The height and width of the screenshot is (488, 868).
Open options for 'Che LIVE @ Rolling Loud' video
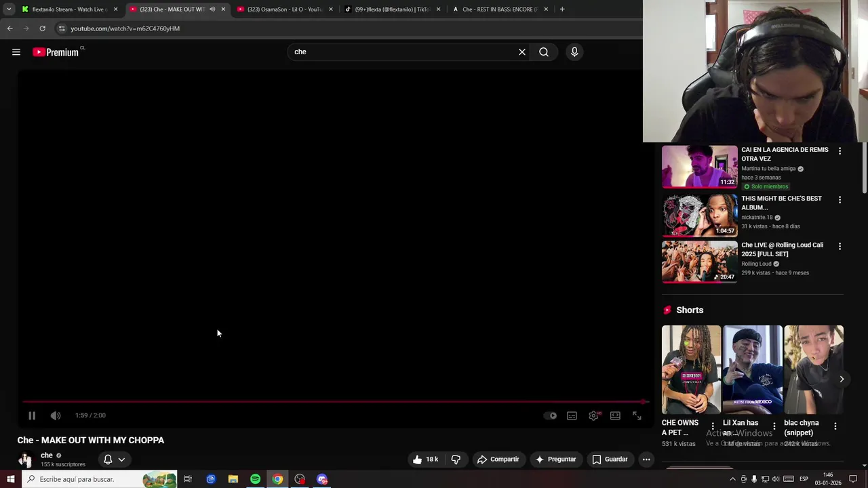point(840,246)
